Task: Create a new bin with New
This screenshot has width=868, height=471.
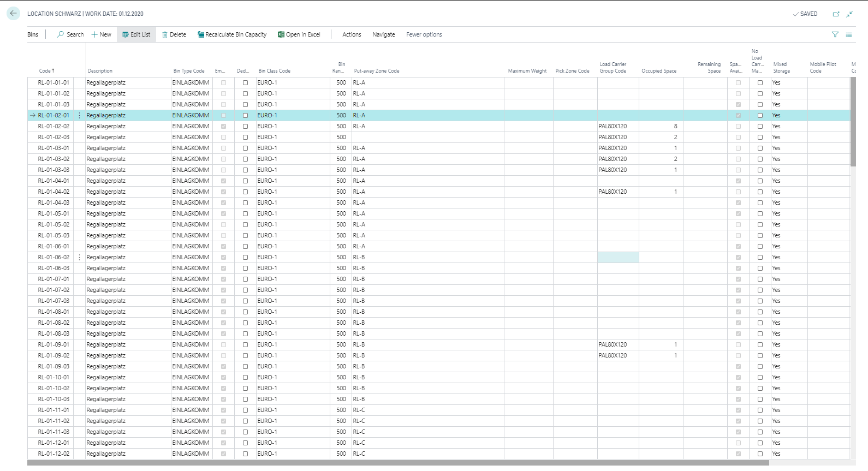Action: 102,34
